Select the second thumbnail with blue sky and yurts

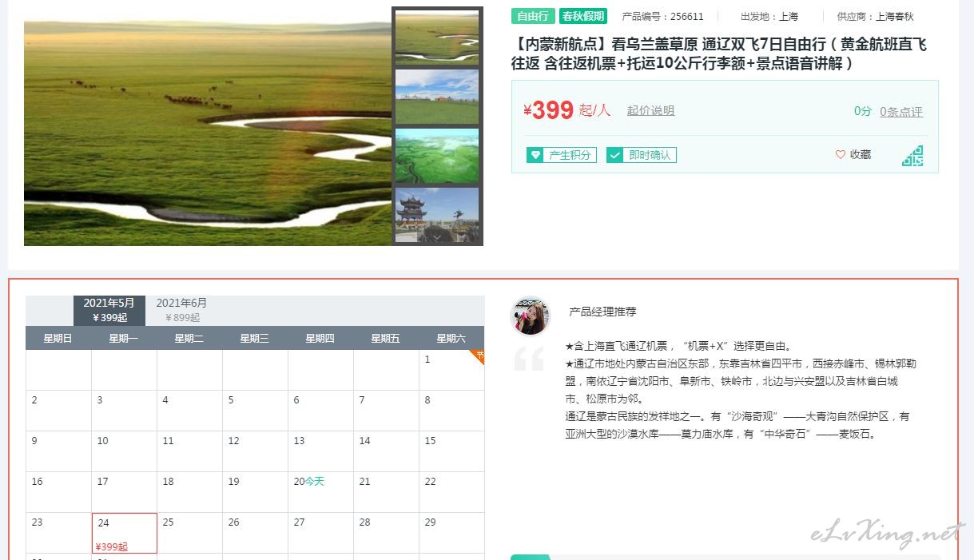pos(437,96)
